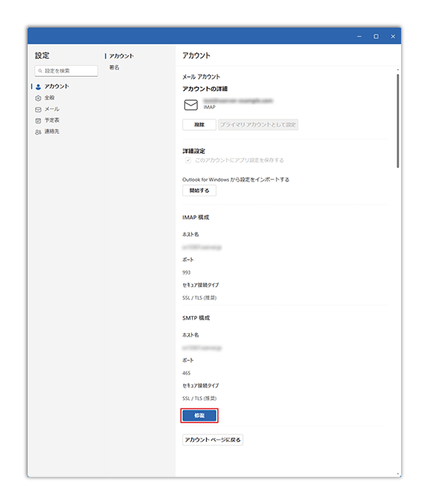Maximize the settings window
The image size is (428, 504).
[x=376, y=37]
